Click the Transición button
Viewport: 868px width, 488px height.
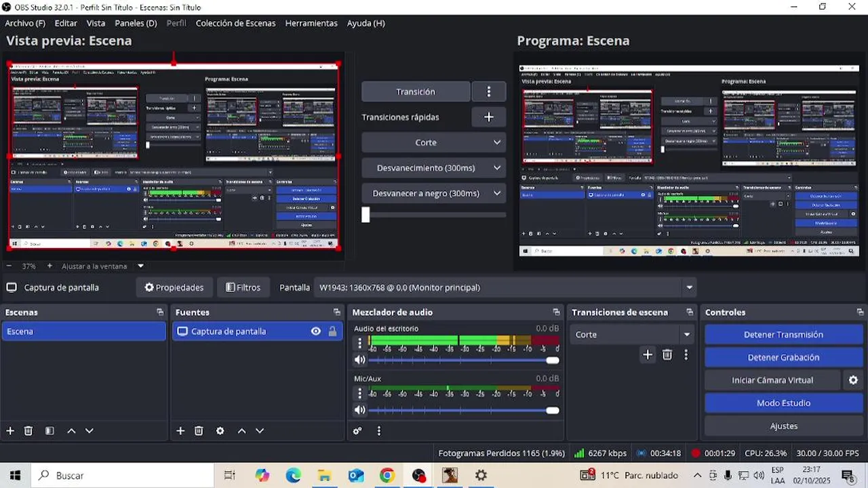click(x=416, y=91)
